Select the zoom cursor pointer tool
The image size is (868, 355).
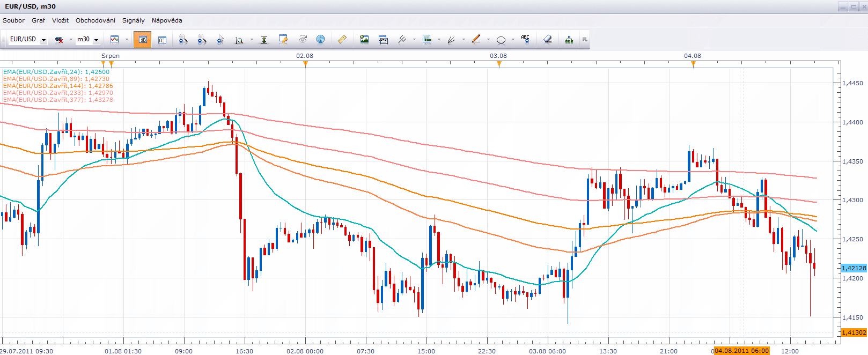pyautogui.click(x=220, y=40)
